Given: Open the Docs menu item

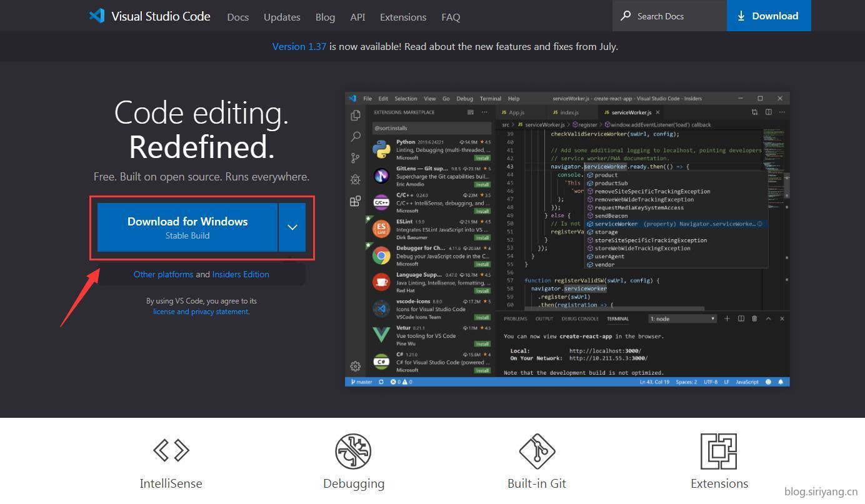Looking at the screenshot, I should [x=237, y=17].
